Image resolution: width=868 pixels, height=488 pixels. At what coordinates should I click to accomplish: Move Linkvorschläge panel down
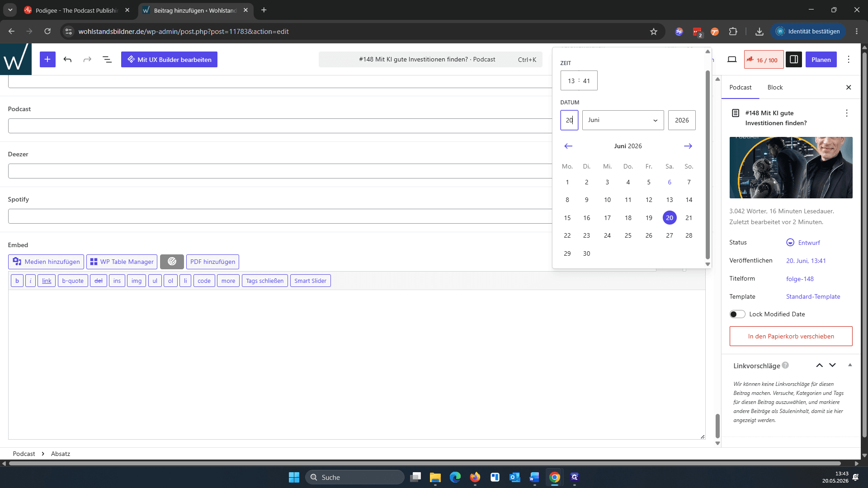832,365
